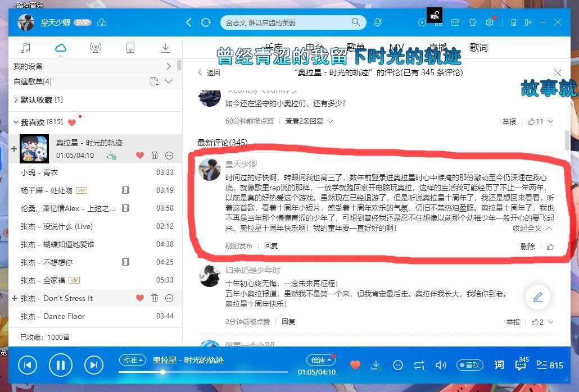Screen dimensions: 579x392
Task: Switch to MV tab
Action: [x=396, y=48]
